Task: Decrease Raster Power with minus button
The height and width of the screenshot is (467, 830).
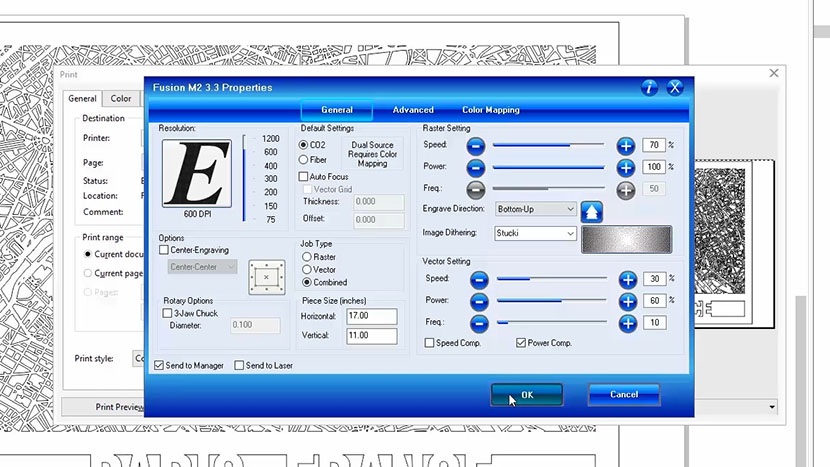Action: (x=476, y=167)
